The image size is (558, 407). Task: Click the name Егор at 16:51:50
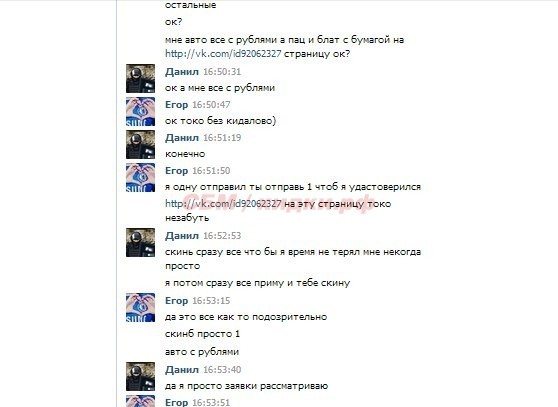[177, 171]
